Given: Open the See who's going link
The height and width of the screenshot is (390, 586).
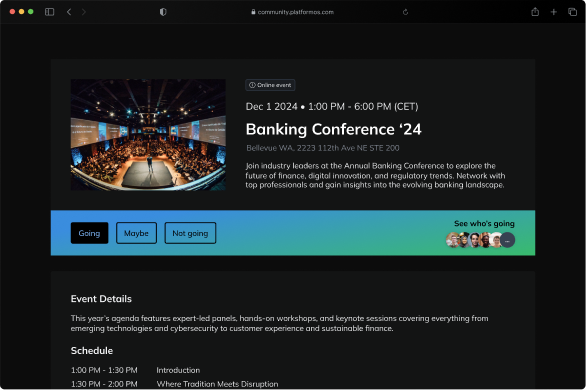Looking at the screenshot, I should (484, 223).
